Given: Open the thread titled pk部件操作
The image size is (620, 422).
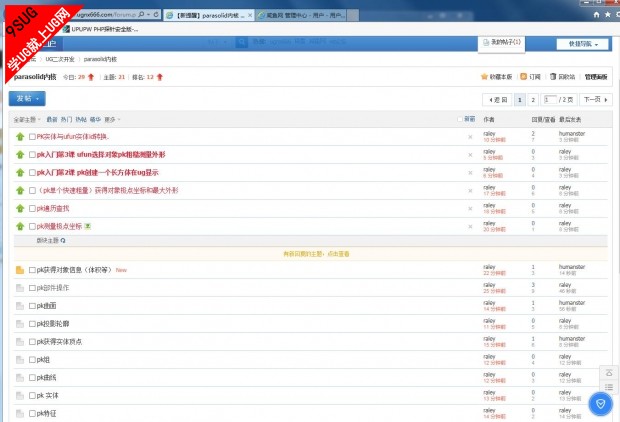Looking at the screenshot, I should [x=53, y=288].
